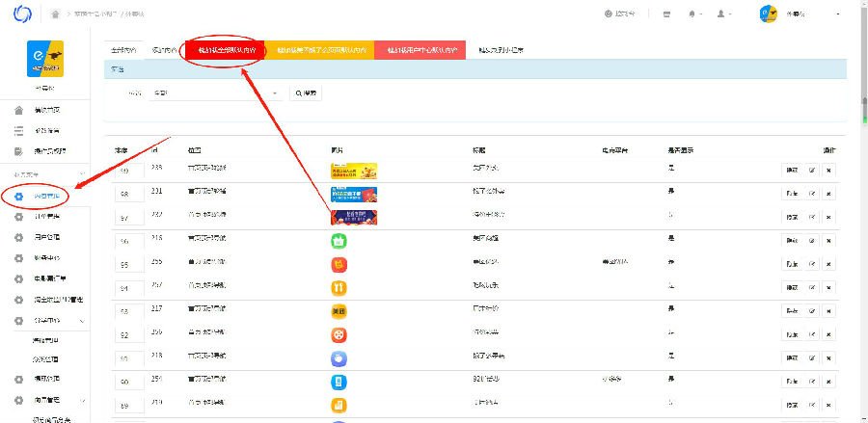Viewport: 868px width, 423px height.
Task: Click the blue swirl logo at top-left
Action: click(21, 14)
